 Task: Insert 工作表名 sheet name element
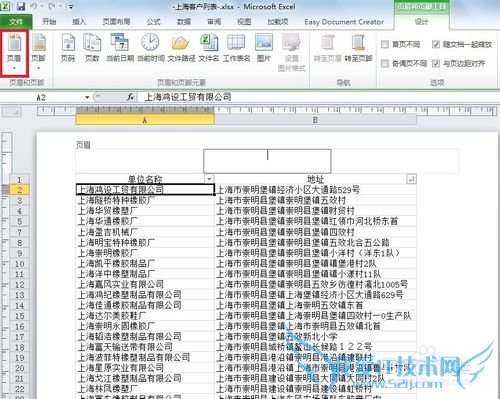point(236,49)
